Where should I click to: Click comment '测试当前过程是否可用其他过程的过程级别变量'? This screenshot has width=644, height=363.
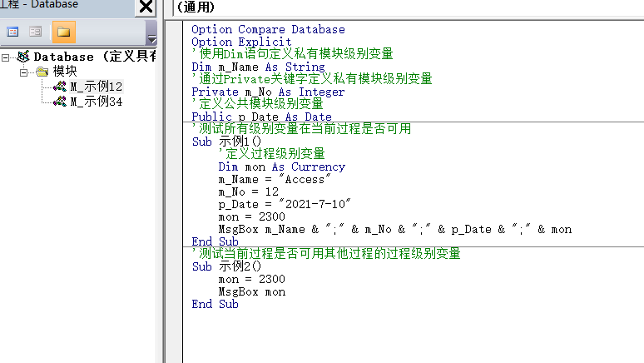point(326,254)
